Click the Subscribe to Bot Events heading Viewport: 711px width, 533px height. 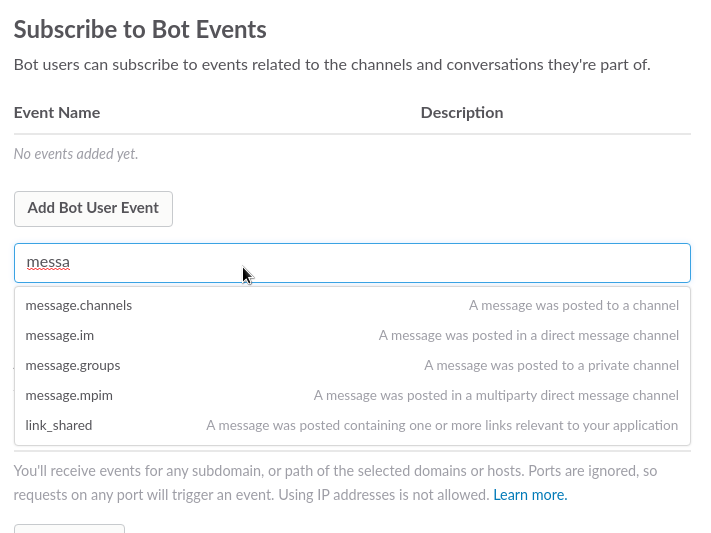tap(140, 29)
